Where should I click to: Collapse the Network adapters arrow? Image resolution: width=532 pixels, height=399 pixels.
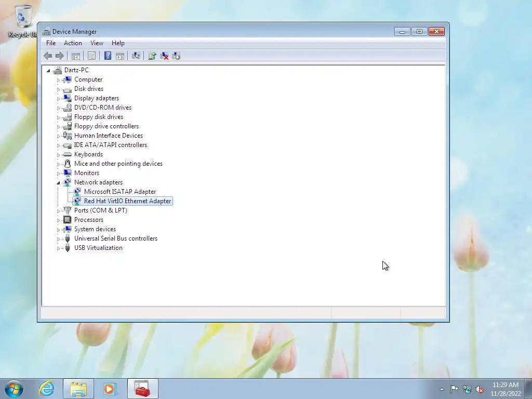[58, 183]
